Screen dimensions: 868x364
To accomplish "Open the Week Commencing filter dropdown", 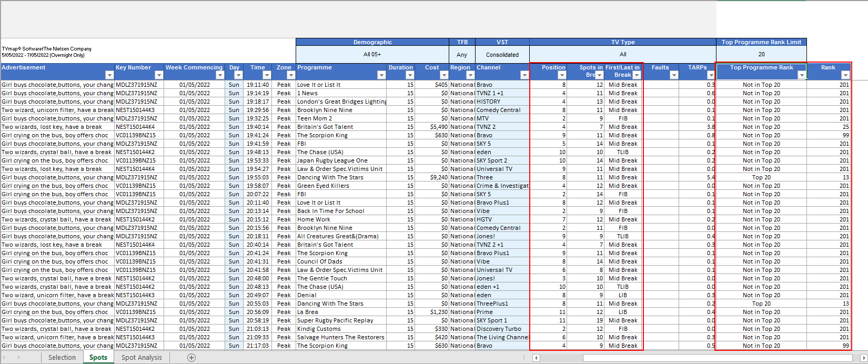I will click(x=220, y=75).
